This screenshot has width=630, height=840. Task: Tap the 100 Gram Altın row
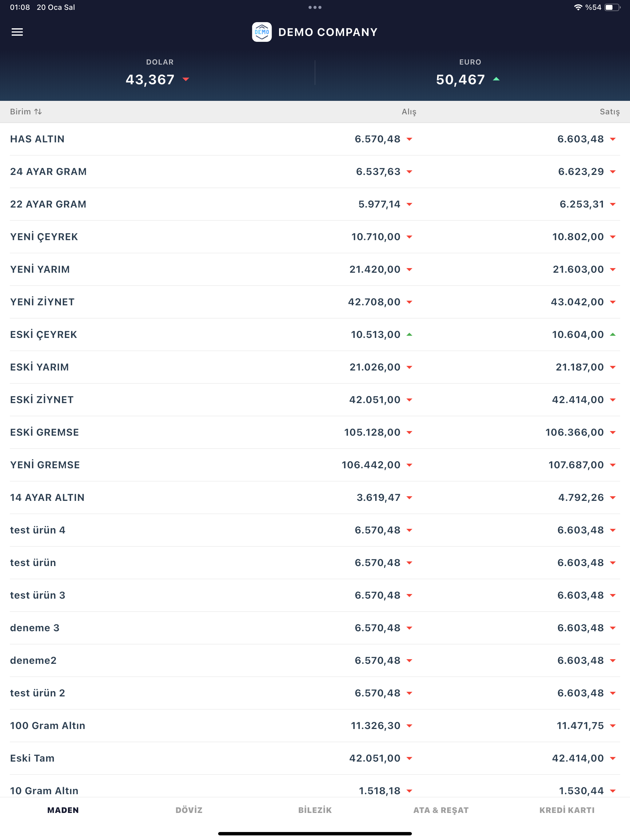click(x=315, y=726)
